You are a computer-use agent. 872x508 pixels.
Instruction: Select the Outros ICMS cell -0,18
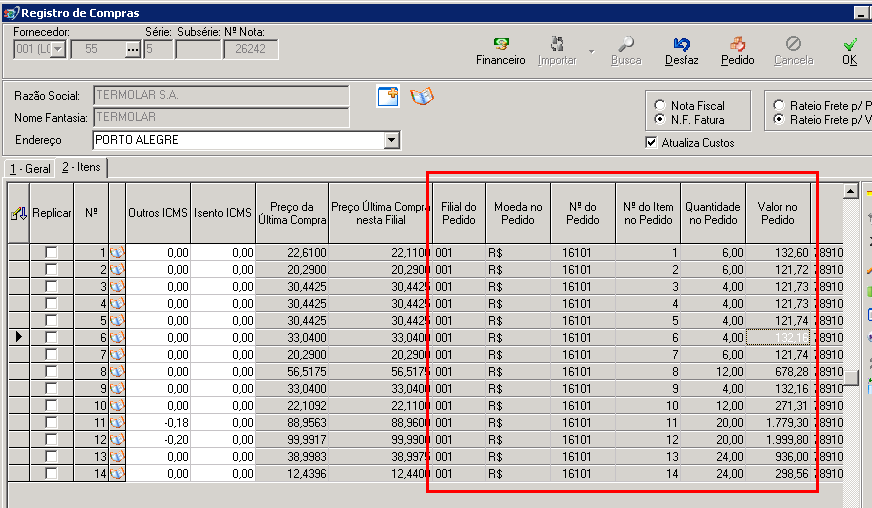coord(158,422)
